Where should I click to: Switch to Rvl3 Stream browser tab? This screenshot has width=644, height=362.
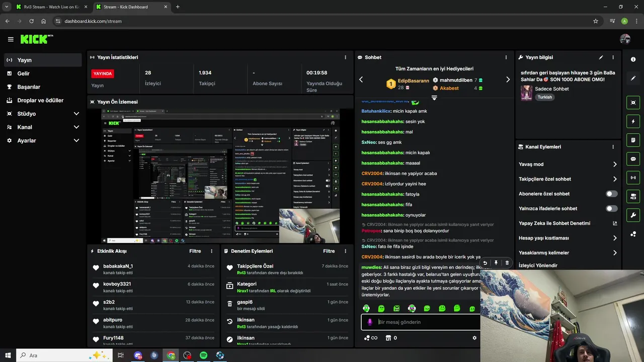pyautogui.click(x=50, y=7)
